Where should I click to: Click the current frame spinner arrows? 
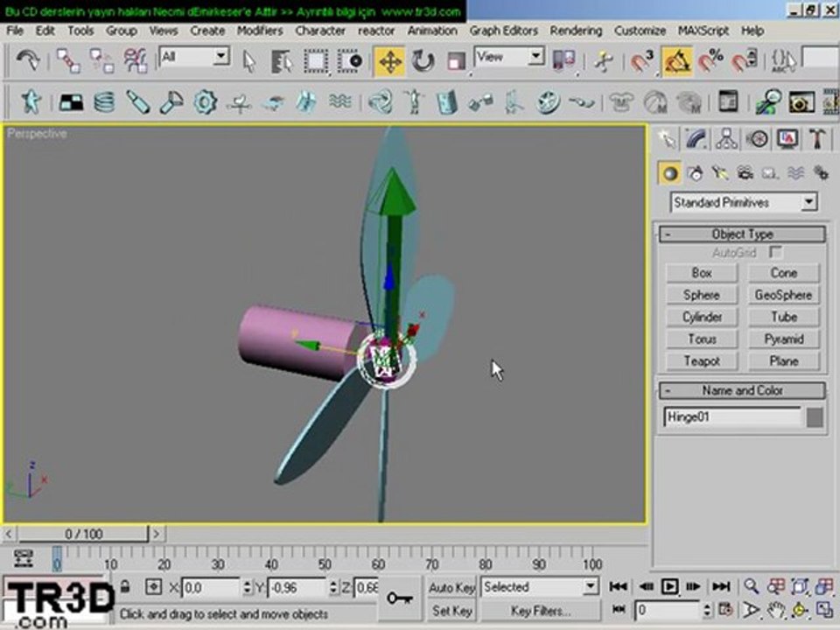pos(707,610)
